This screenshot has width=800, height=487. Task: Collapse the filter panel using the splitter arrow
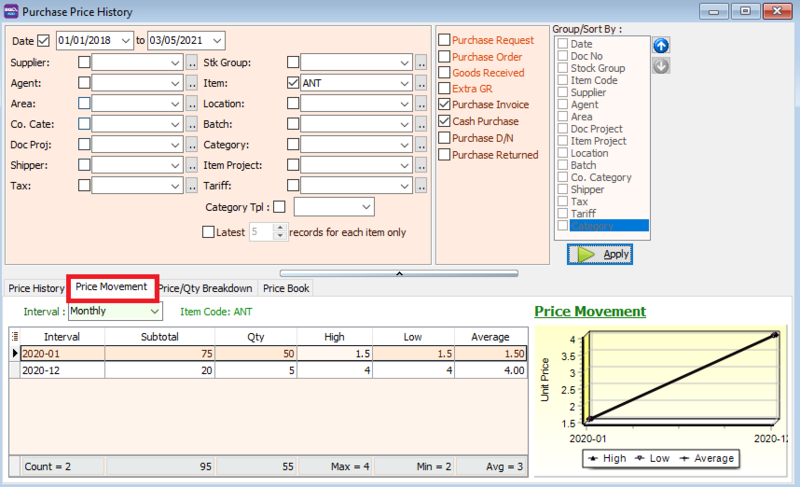click(x=399, y=272)
